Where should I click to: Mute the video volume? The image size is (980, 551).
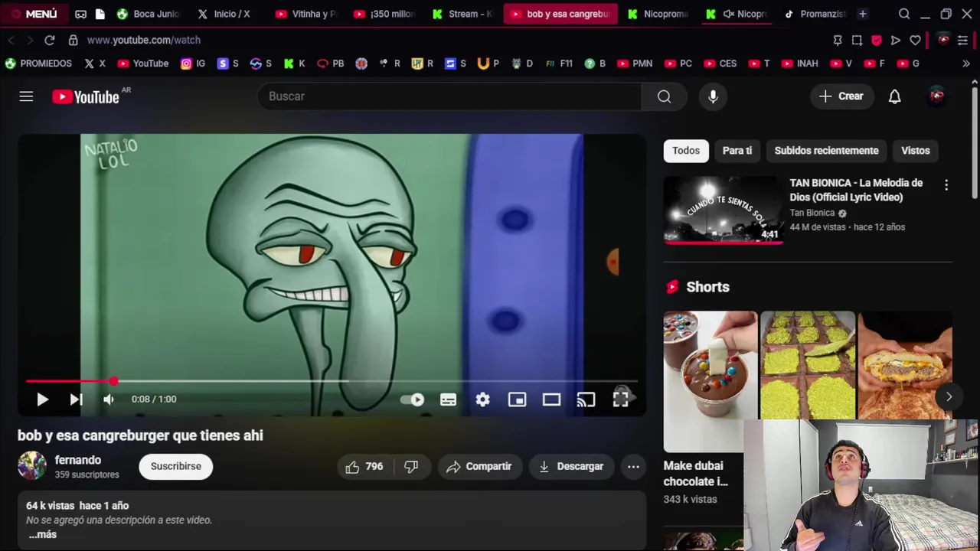coord(109,399)
